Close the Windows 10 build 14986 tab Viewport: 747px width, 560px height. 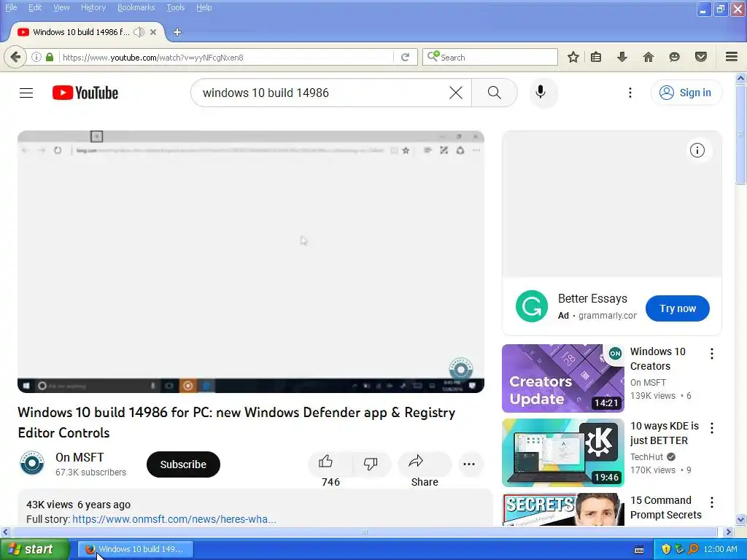point(153,32)
